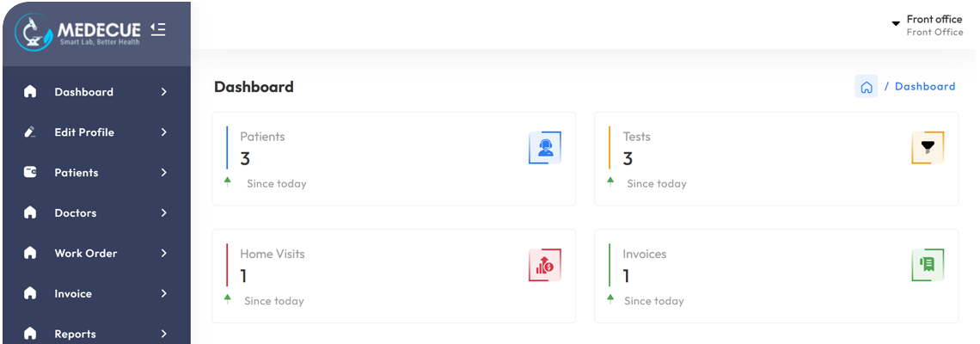The height and width of the screenshot is (344, 980).
Task: Click the Patients card headset icon
Action: click(x=545, y=148)
